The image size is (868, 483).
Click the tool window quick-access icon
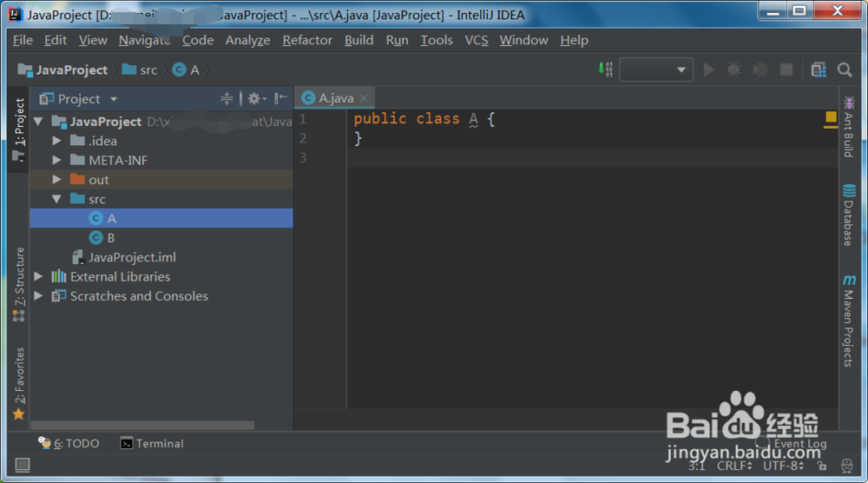[x=23, y=465]
